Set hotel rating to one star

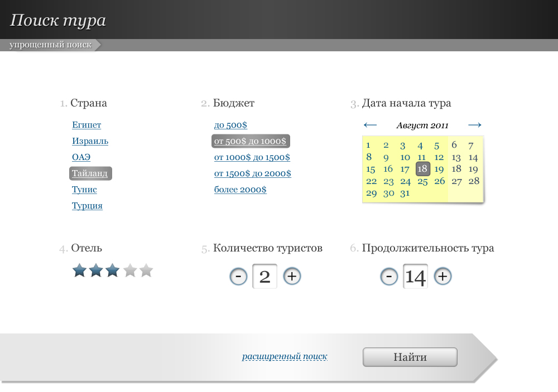tap(79, 271)
